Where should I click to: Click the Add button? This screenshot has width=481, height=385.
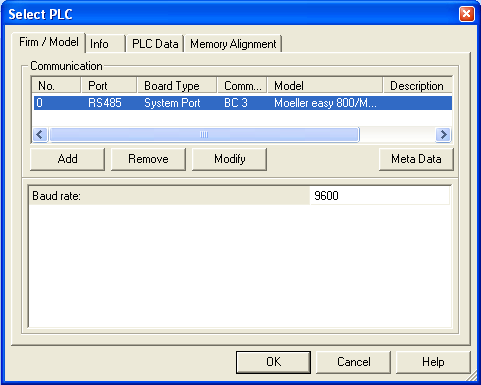coord(67,159)
